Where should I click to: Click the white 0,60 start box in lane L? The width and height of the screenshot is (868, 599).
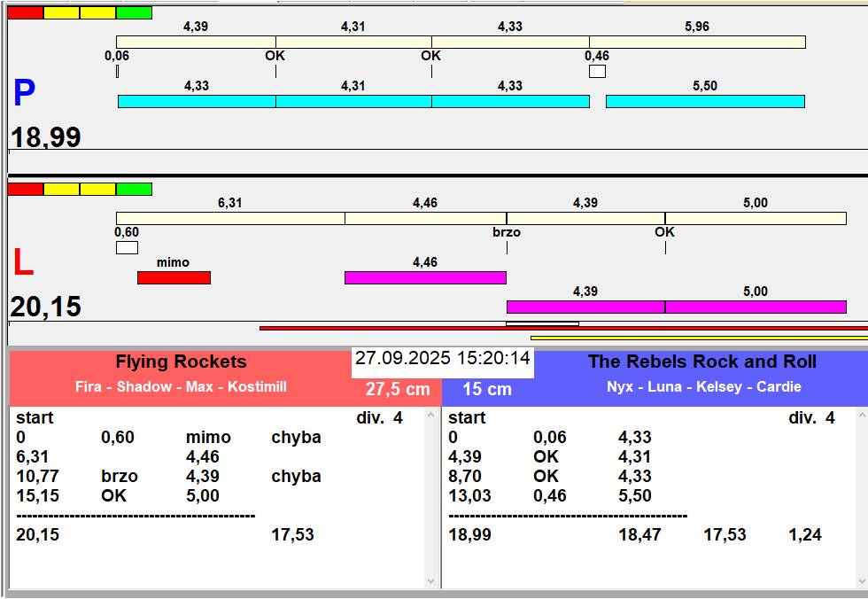coord(127,247)
